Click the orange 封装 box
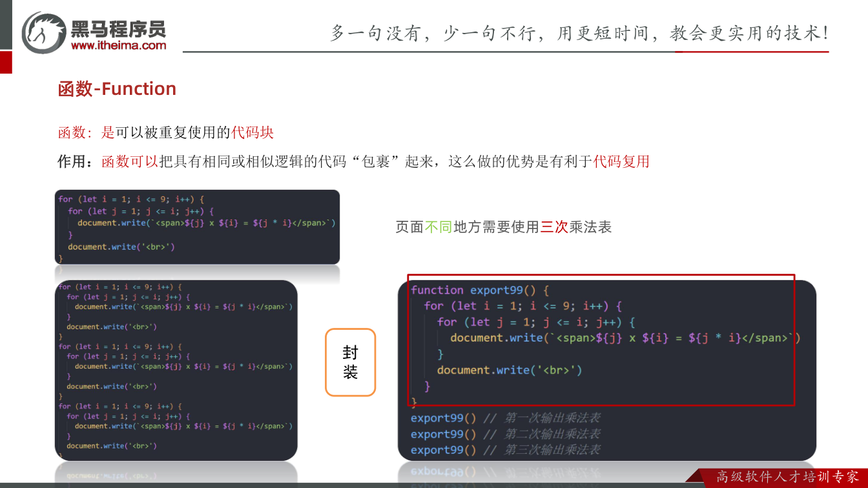This screenshot has height=488, width=868. coord(350,362)
